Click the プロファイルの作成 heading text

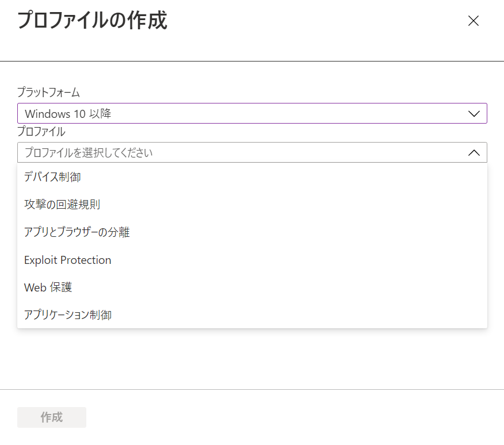(92, 20)
